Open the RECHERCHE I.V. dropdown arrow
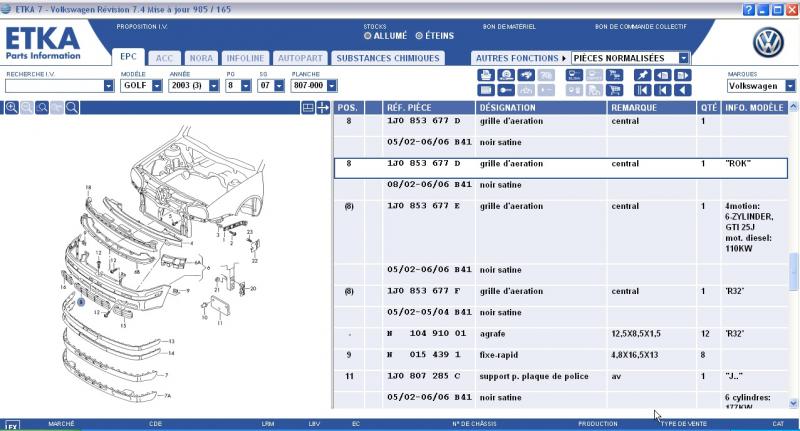800x431 pixels. [x=108, y=86]
